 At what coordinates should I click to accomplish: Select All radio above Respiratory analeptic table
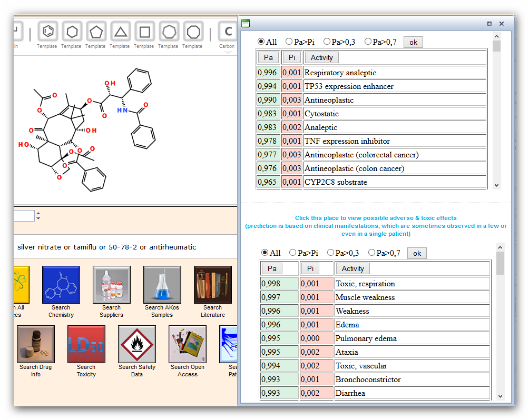[261, 42]
